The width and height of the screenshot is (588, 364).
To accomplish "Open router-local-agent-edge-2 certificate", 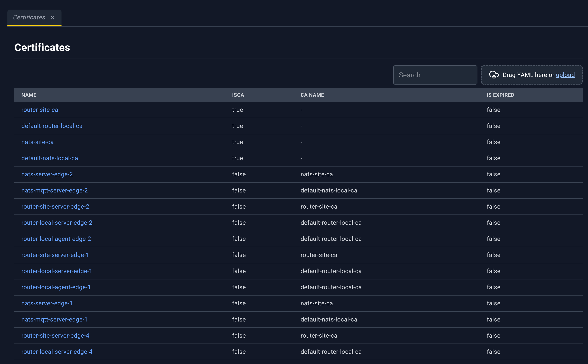I will (x=56, y=239).
